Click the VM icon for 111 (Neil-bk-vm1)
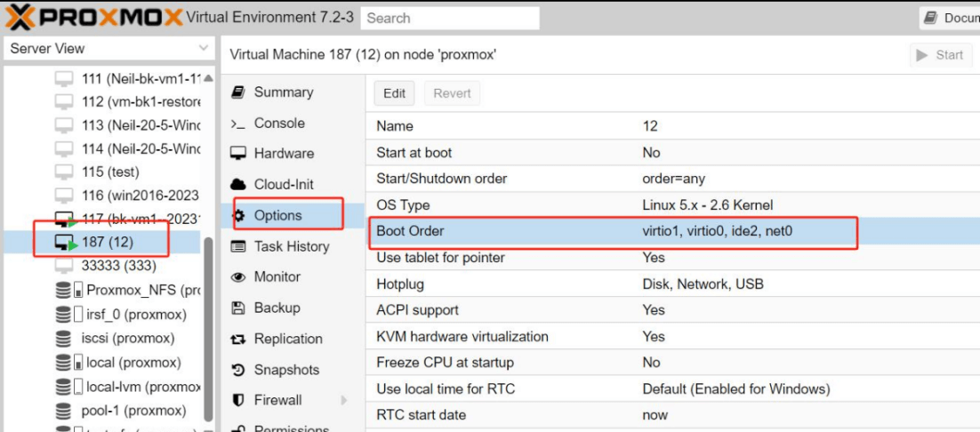Image resolution: width=980 pixels, height=432 pixels. tap(64, 78)
